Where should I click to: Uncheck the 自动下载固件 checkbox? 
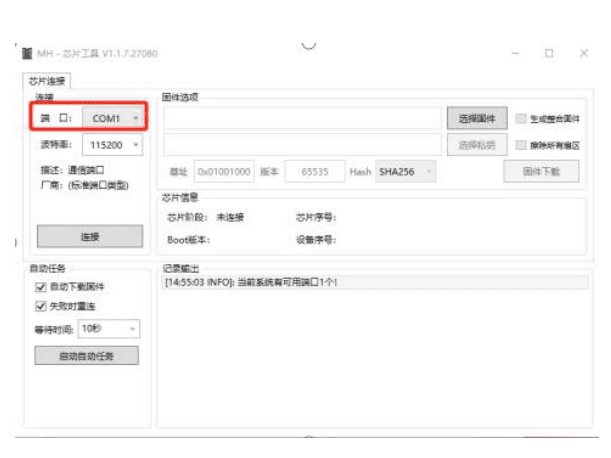(x=41, y=287)
